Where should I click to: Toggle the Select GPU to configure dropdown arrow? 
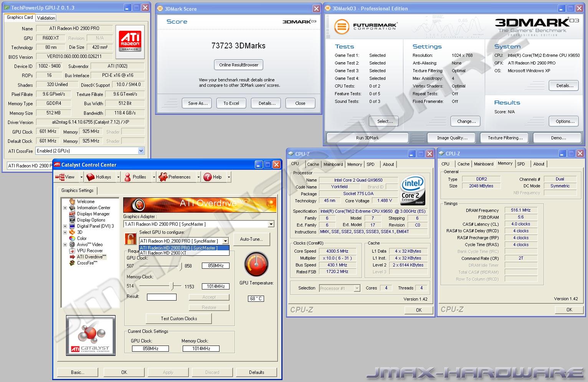tap(225, 241)
